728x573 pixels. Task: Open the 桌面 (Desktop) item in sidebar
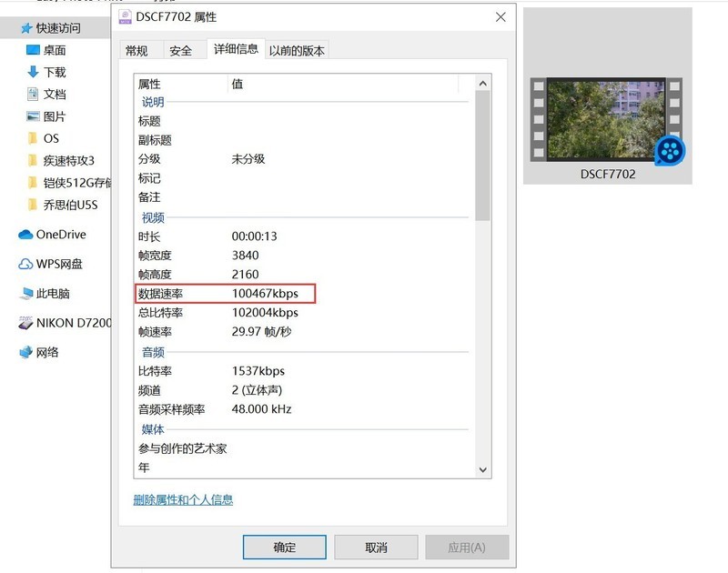click(x=55, y=50)
